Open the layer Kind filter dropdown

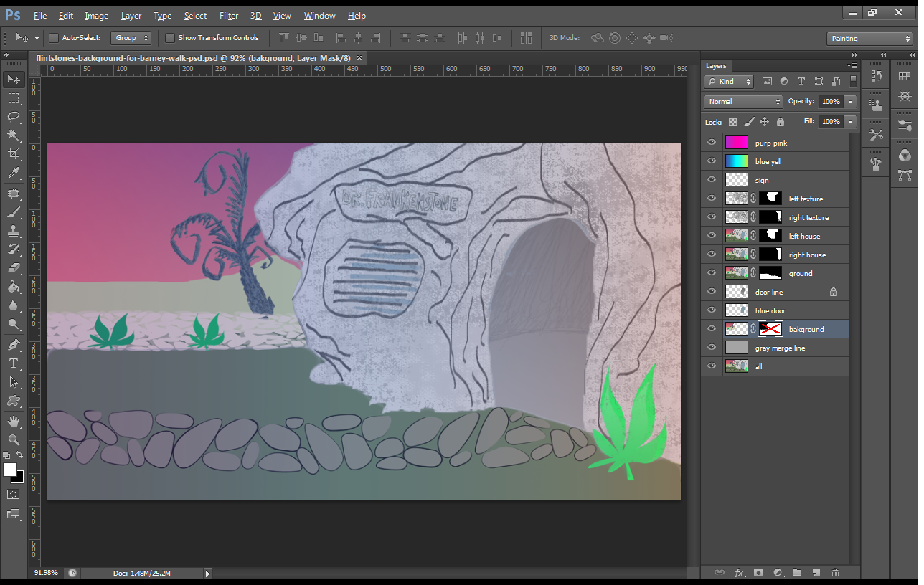pyautogui.click(x=729, y=82)
